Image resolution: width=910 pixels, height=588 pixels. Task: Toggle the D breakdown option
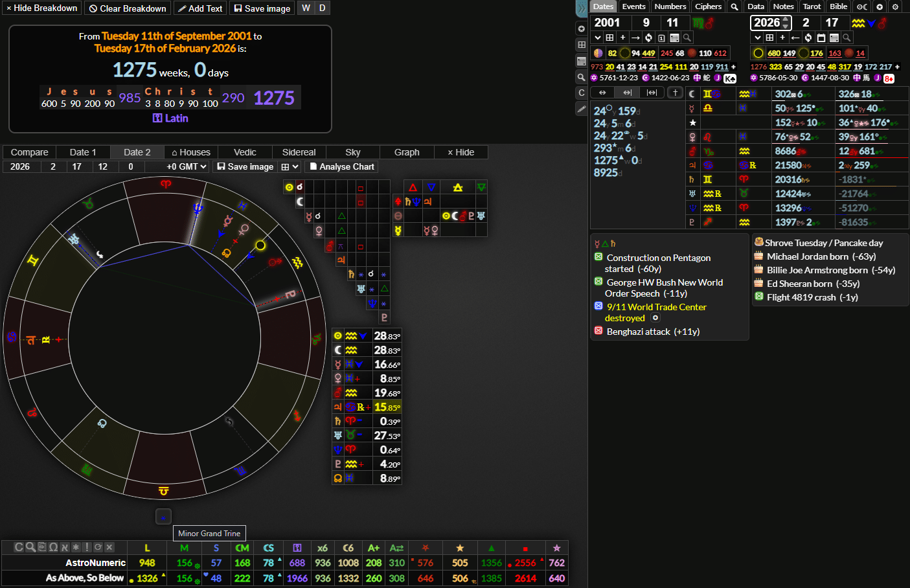(x=322, y=8)
